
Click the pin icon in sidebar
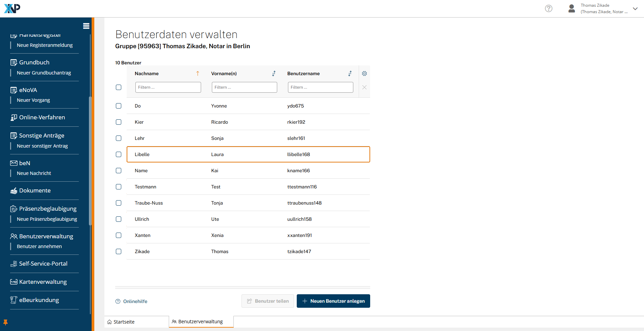(x=5, y=322)
